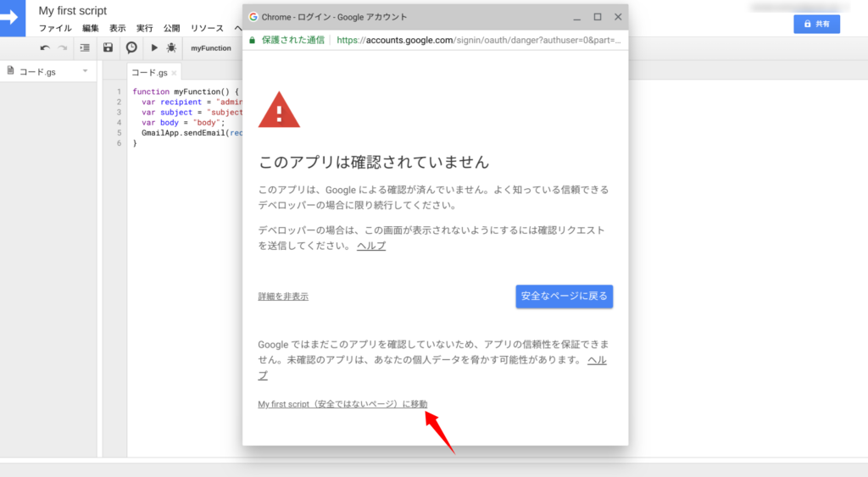Collapse details via 詳細を非表示
Screen dimensions: 868x477
283,297
